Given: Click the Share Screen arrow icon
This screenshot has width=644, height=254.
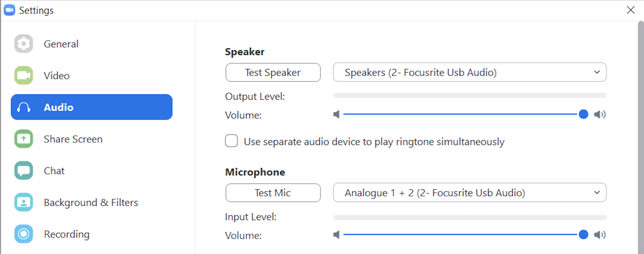Looking at the screenshot, I should (24, 139).
